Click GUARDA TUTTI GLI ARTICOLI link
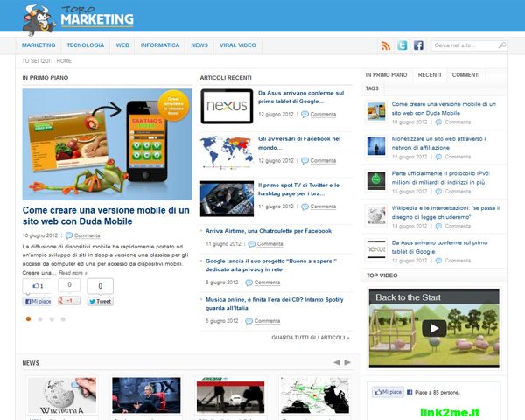The height and width of the screenshot is (420, 525). [x=311, y=338]
